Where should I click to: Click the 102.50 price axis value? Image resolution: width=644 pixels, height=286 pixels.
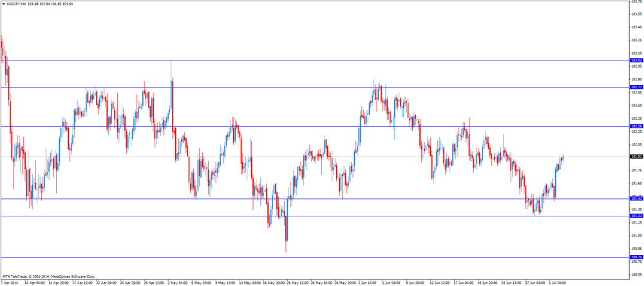[x=636, y=106]
